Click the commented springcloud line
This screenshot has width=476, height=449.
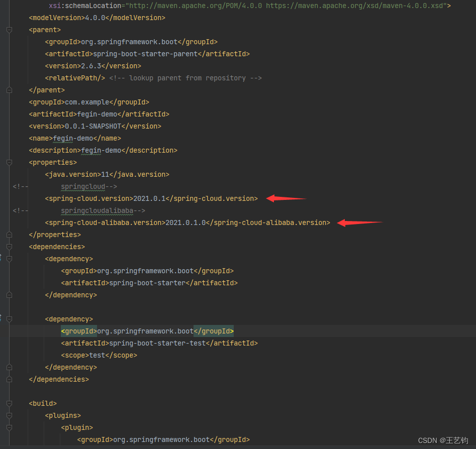82,186
